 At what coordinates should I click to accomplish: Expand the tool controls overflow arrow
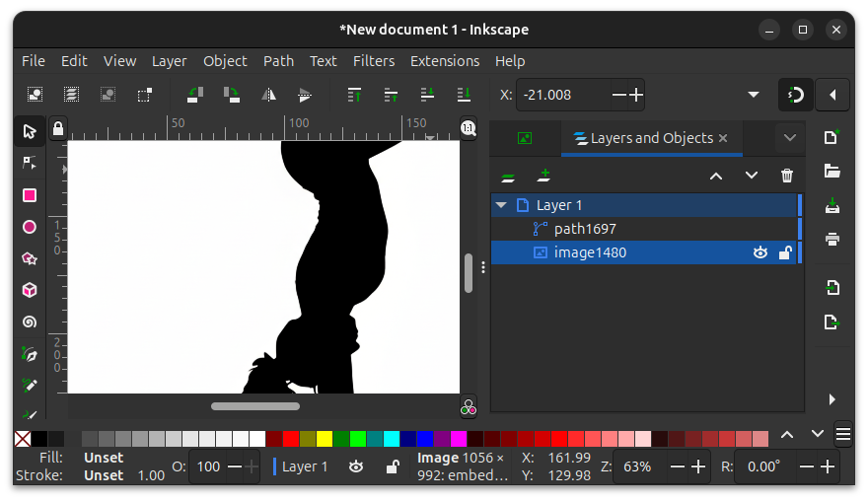(x=754, y=95)
